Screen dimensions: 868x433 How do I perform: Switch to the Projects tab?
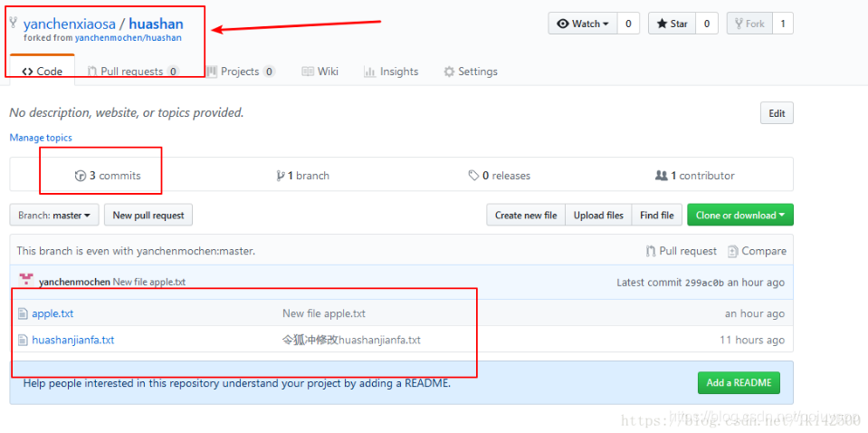(241, 72)
